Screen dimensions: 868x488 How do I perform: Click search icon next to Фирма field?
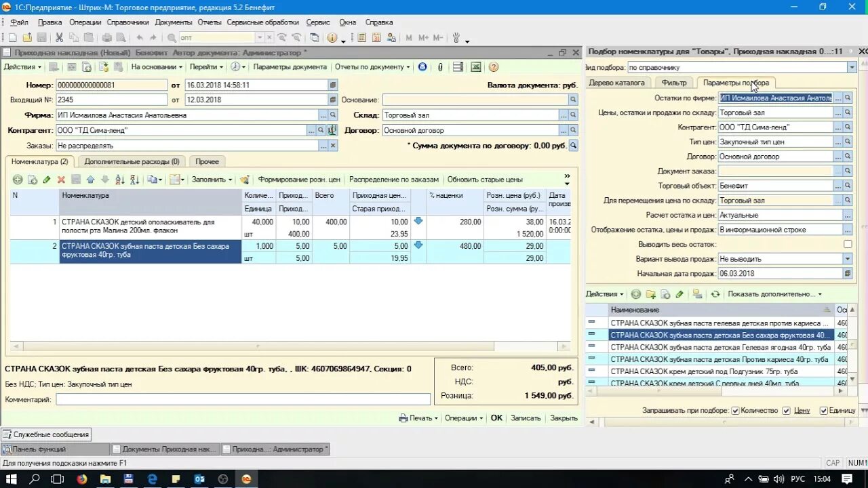tap(332, 115)
